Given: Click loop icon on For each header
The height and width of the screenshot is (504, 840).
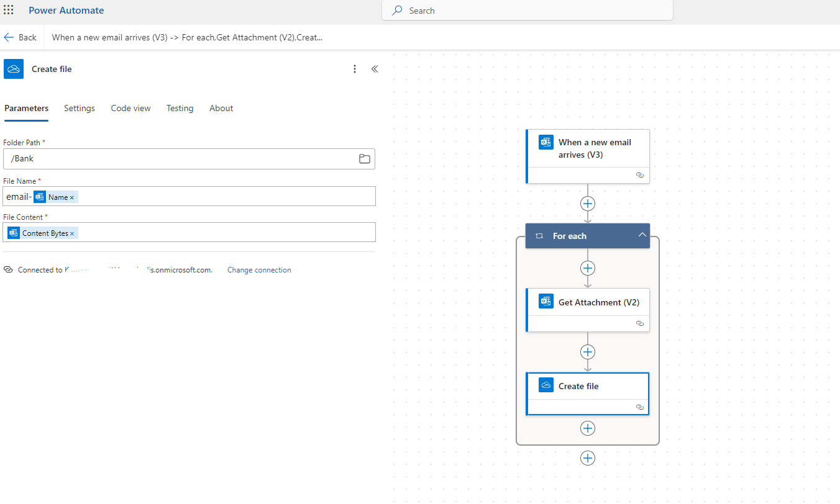Looking at the screenshot, I should pos(539,236).
